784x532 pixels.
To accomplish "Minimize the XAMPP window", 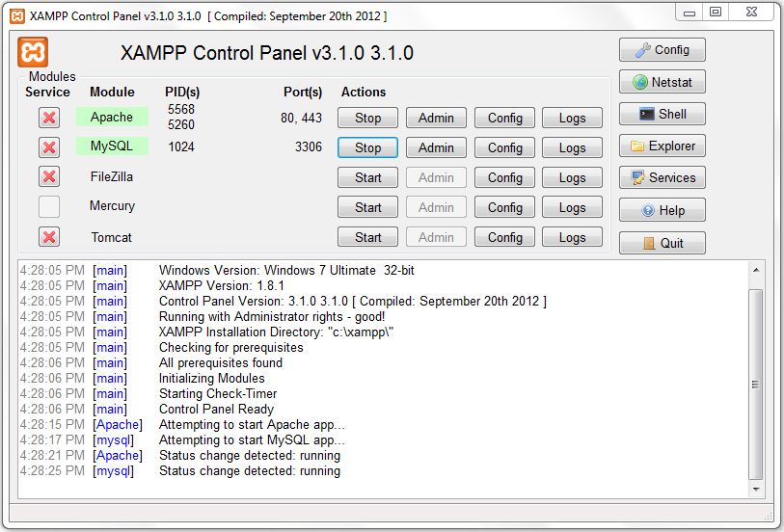I will [689, 13].
